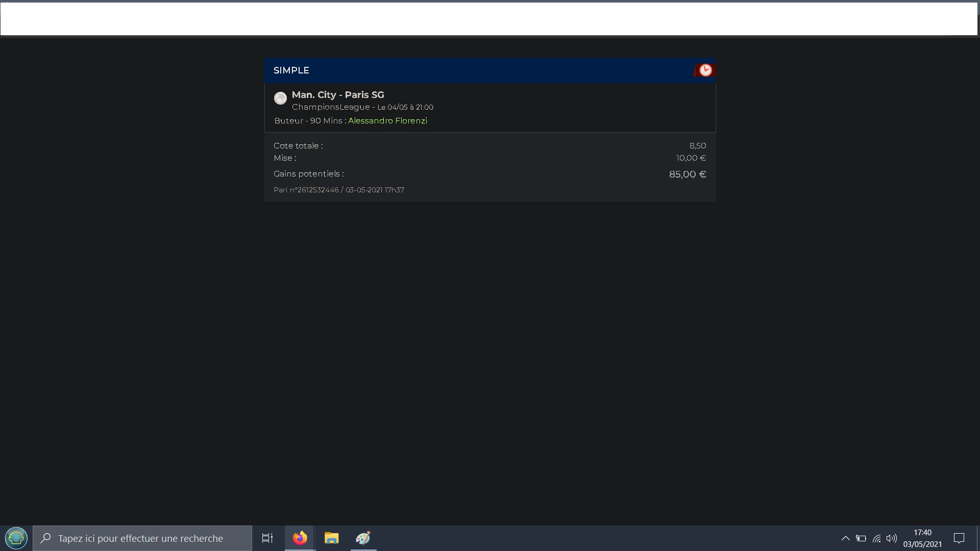Click the Alessandro Florenzi scorer selection
This screenshot has width=980, height=551.
387,121
